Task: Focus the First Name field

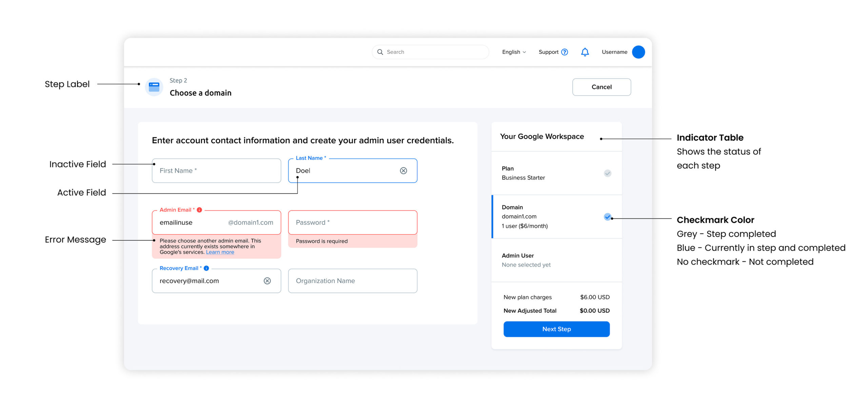Action: [216, 171]
